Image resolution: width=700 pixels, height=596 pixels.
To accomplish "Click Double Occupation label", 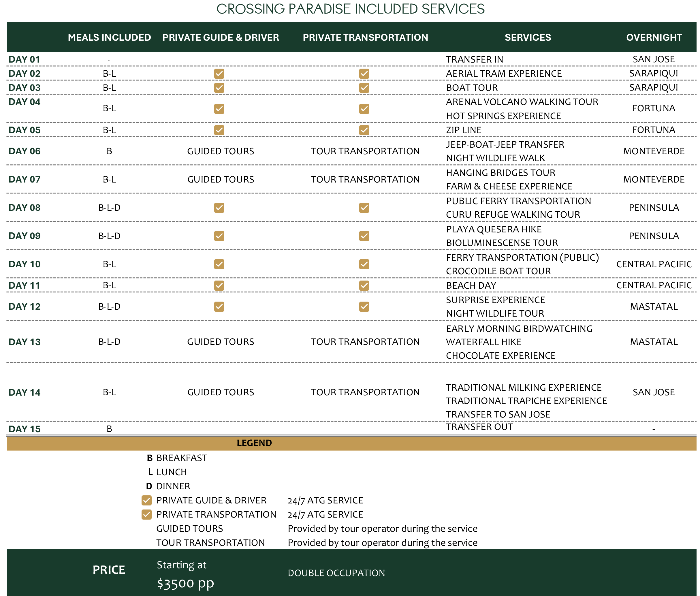I will coord(336,573).
